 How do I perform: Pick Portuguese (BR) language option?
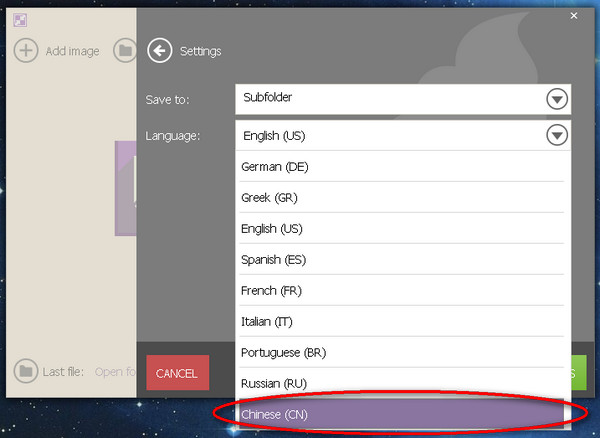coord(402,352)
